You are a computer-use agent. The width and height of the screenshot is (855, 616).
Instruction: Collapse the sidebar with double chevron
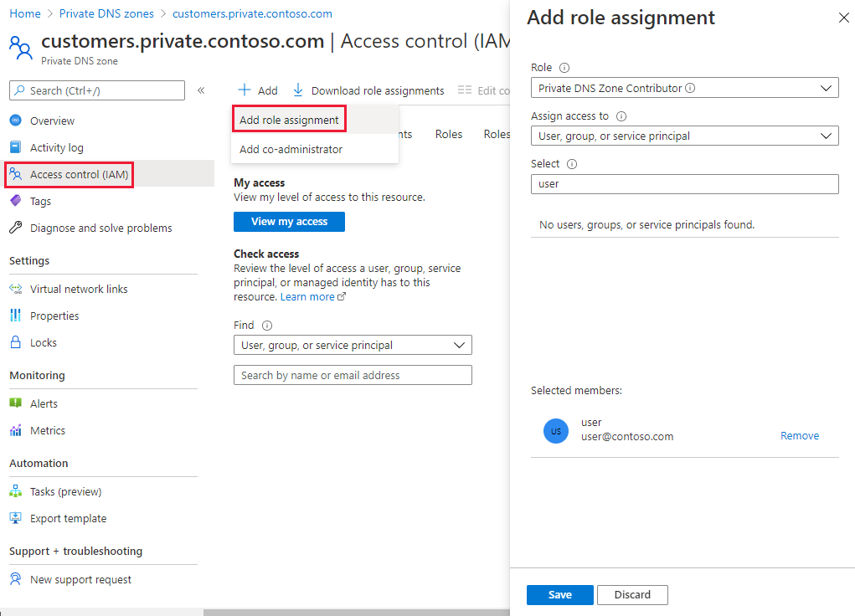pos(201,90)
